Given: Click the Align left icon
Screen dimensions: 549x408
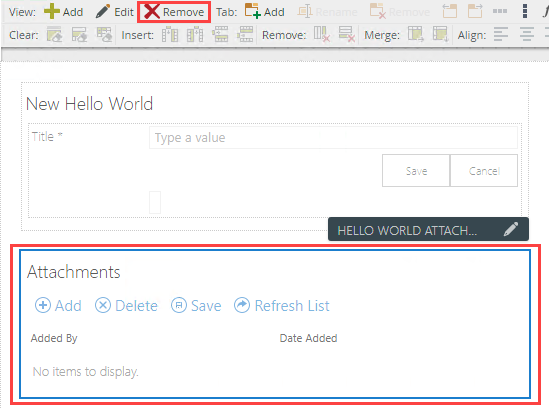Looking at the screenshot, I should click(x=501, y=35).
